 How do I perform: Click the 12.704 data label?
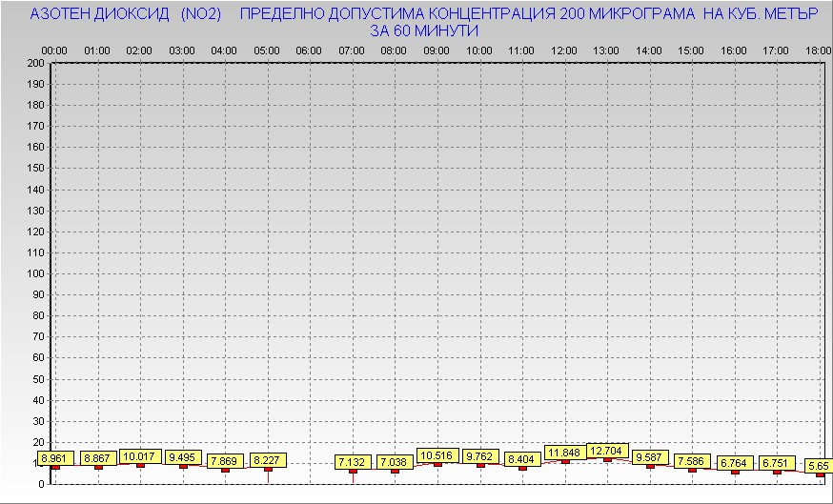click(x=608, y=450)
